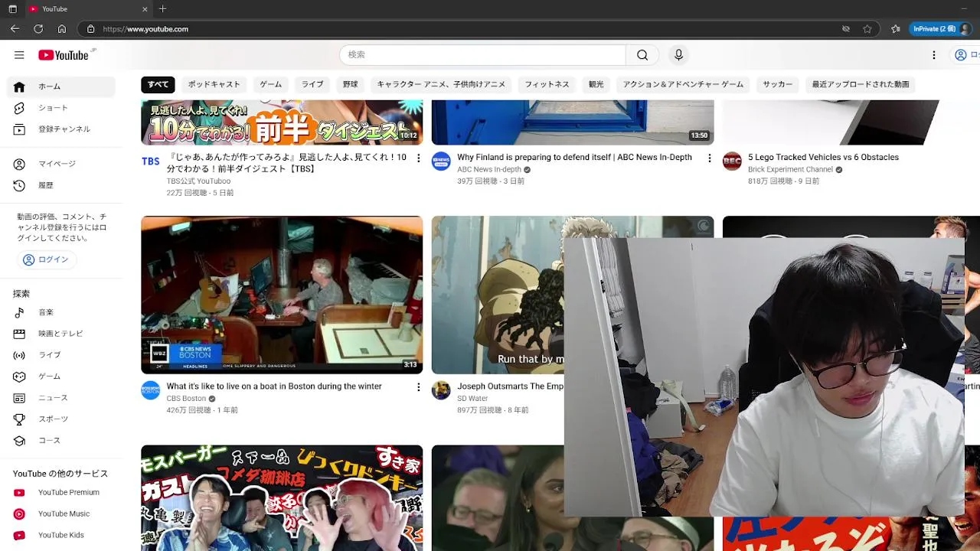This screenshot has width=980, height=551.
Task: Select the ゲーム filter chip
Action: coord(271,84)
